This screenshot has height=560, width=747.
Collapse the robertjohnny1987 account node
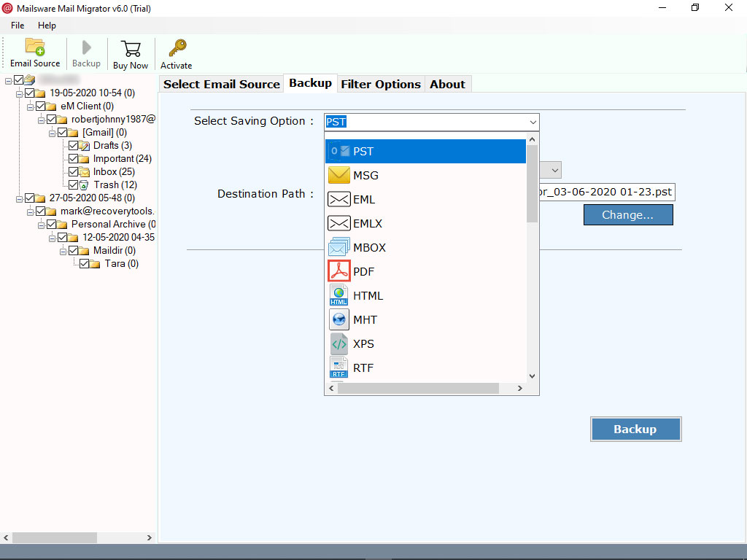tap(41, 120)
